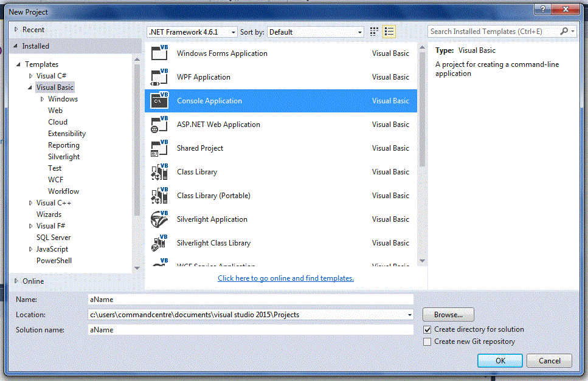Open the .NET Framework 4.6.1 dropdown

[x=233, y=31]
